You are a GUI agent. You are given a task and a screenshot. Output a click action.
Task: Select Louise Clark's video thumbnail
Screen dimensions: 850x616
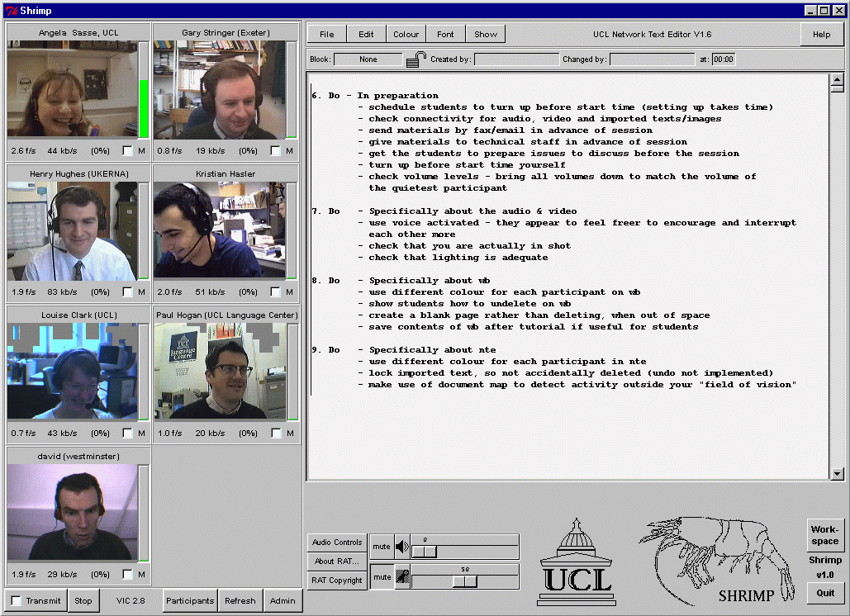(72, 371)
